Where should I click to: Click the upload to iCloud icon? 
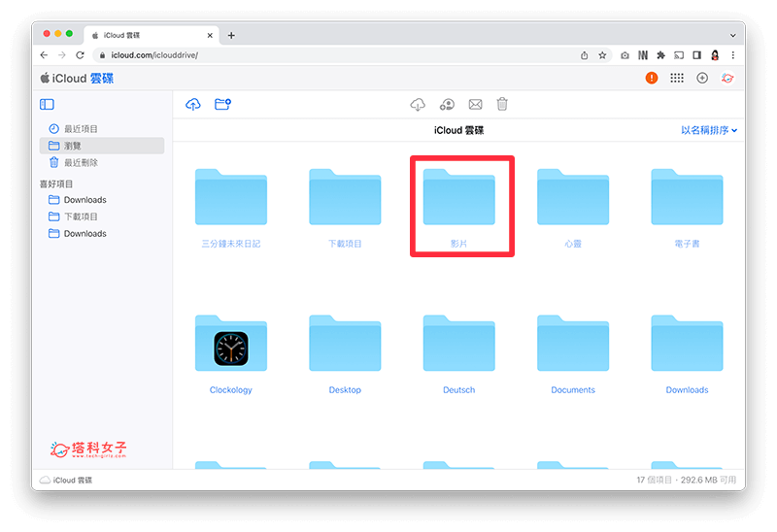point(193,104)
